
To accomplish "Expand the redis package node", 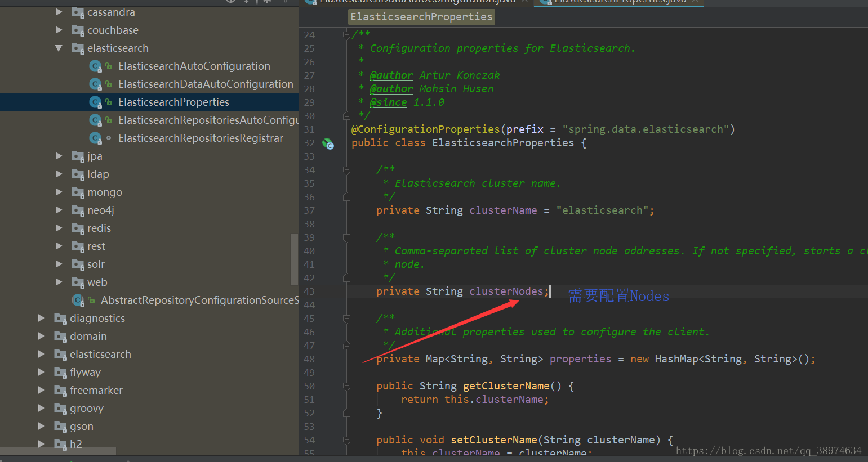I will click(x=59, y=228).
